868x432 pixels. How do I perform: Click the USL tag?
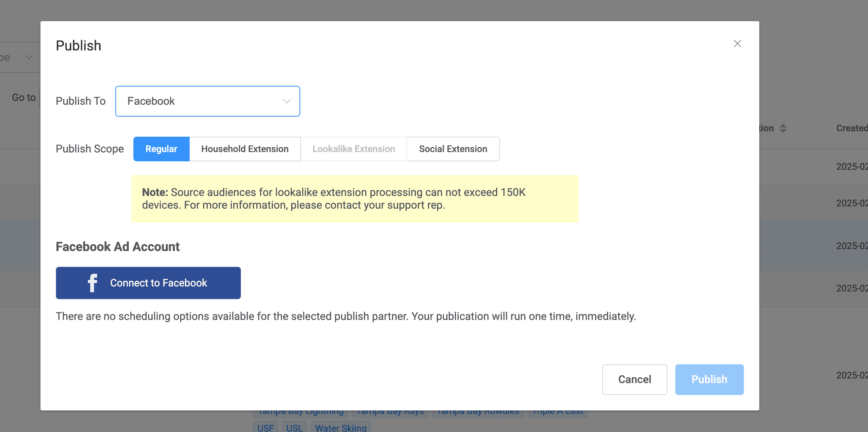(294, 427)
